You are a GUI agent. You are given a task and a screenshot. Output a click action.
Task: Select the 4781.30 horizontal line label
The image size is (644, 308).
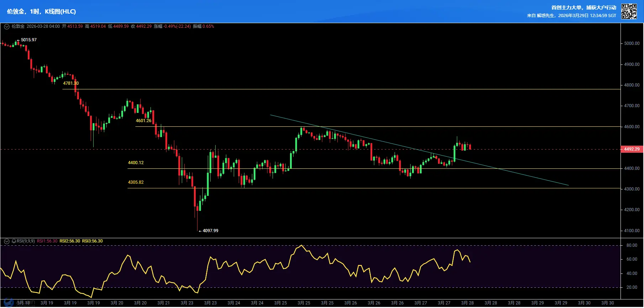71,83
